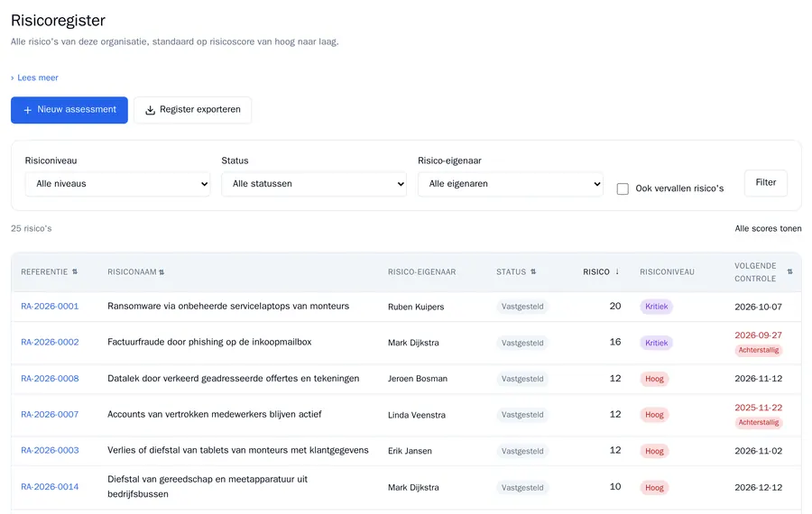Click the Kritiek badge in the RA-2026-0002 row
The width and height of the screenshot is (812, 514).
point(656,343)
